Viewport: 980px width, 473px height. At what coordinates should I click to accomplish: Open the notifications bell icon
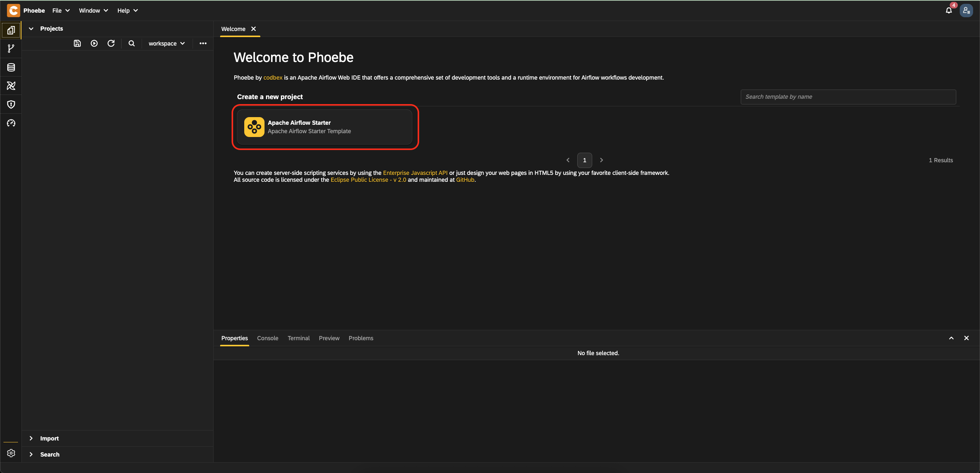pyautogui.click(x=949, y=10)
